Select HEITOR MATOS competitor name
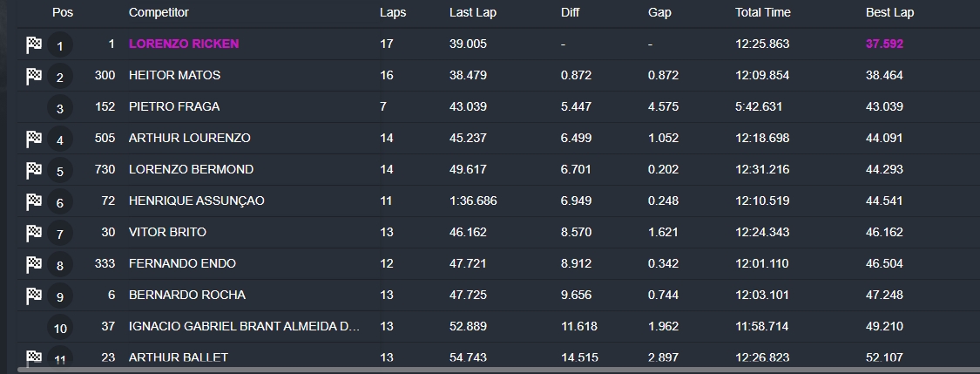The height and width of the screenshot is (374, 980). click(174, 75)
